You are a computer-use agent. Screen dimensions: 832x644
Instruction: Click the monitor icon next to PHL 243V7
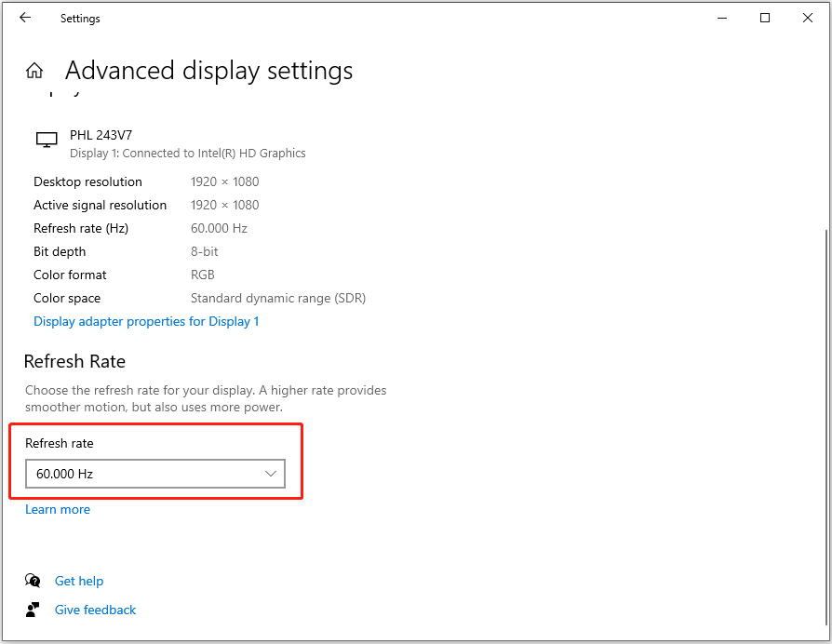(x=47, y=140)
